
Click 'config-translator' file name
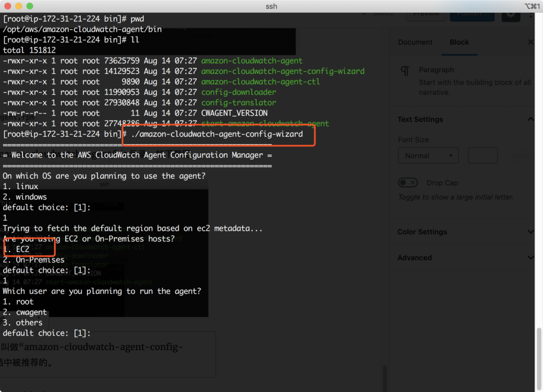click(x=239, y=102)
